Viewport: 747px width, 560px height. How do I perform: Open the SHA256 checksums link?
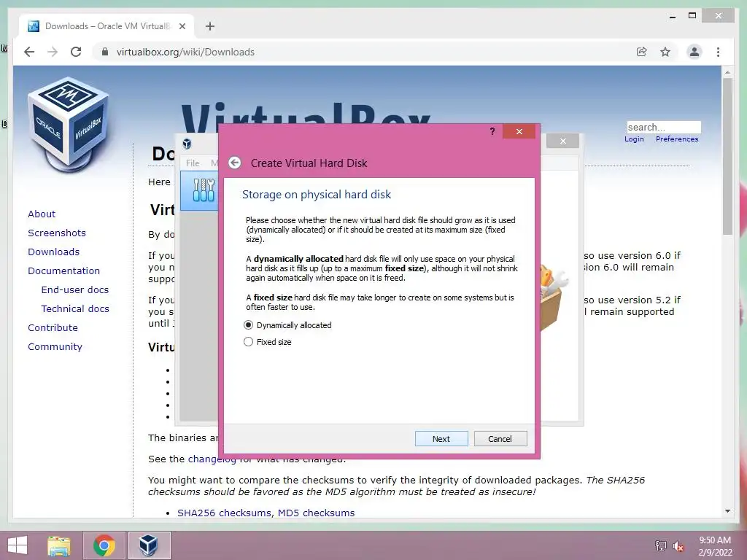225,513
